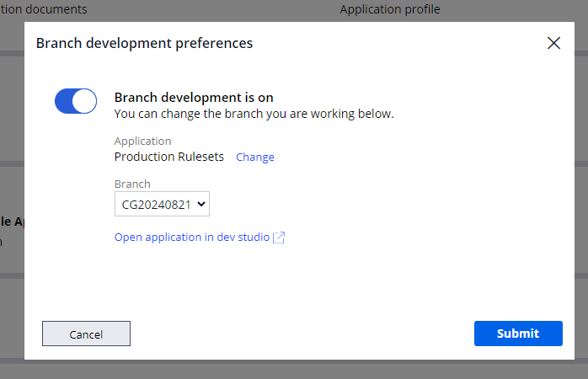Click the 'You can change the branch' description
Image resolution: width=588 pixels, height=379 pixels.
pos(254,114)
